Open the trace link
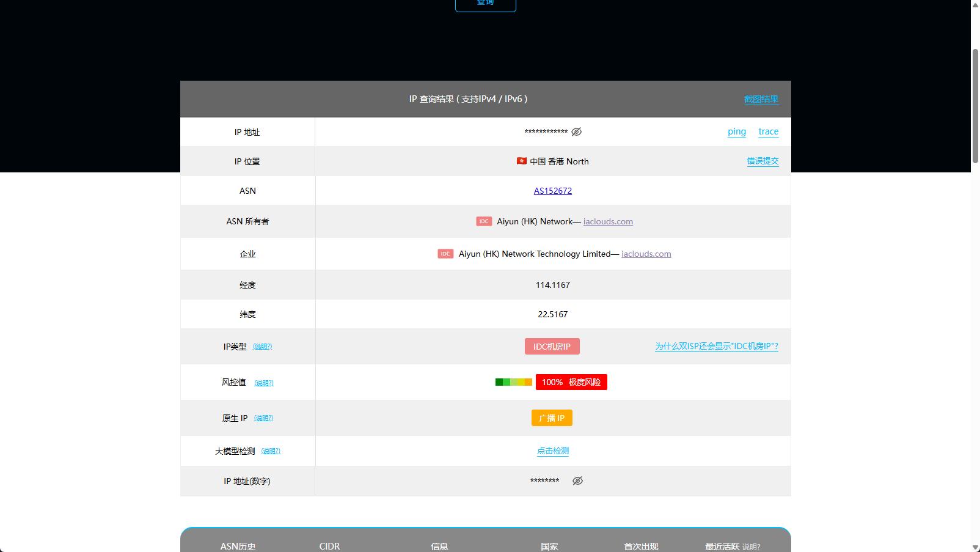 point(769,131)
